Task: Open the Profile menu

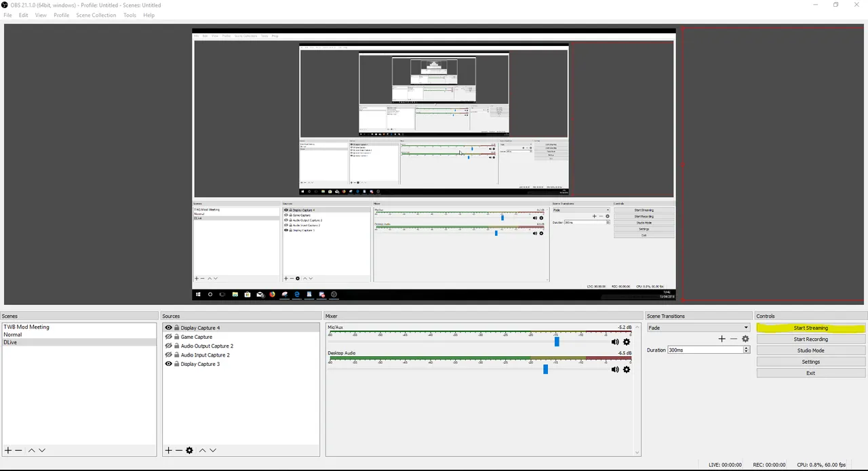Action: [61, 15]
